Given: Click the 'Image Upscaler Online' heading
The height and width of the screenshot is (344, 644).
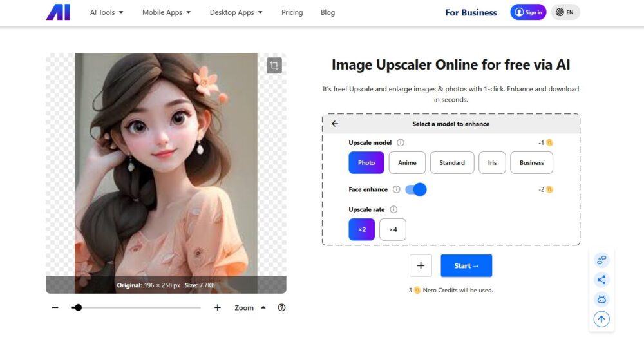Looking at the screenshot, I should coord(451,64).
